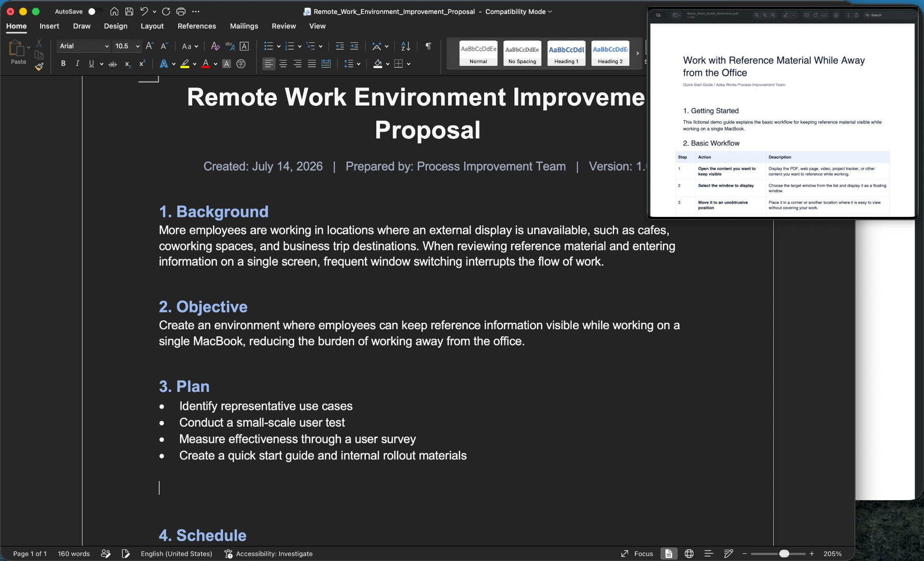The image size is (924, 561).
Task: Switch to Outline view in status bar
Action: click(x=709, y=553)
